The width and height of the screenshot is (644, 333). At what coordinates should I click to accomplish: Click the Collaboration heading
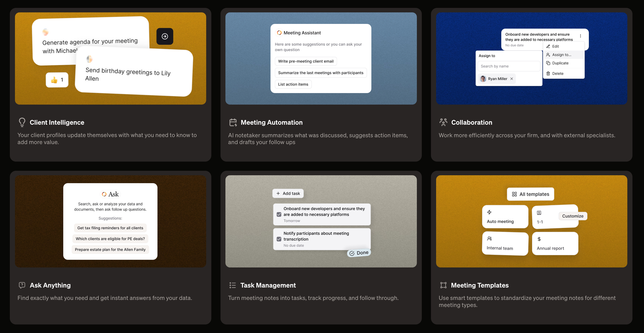click(x=472, y=122)
